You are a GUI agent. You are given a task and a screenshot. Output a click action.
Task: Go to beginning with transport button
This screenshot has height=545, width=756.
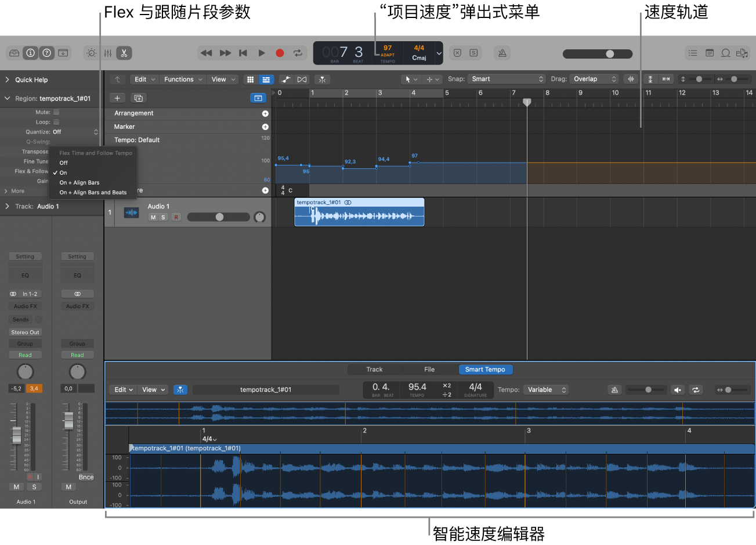point(244,53)
